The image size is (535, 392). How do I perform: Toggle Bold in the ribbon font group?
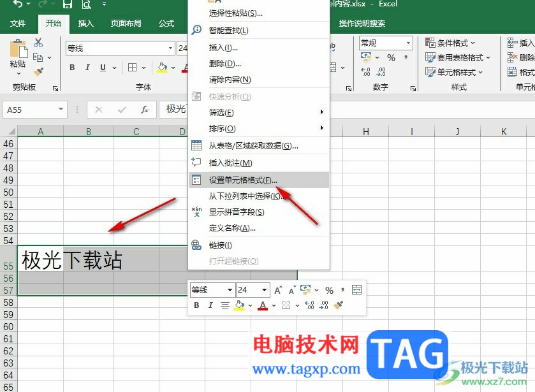click(x=72, y=68)
